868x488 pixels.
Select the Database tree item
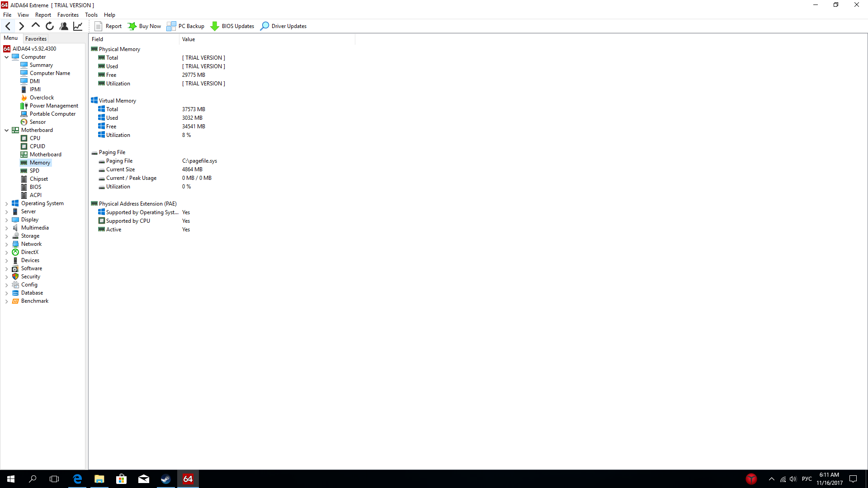click(32, 293)
